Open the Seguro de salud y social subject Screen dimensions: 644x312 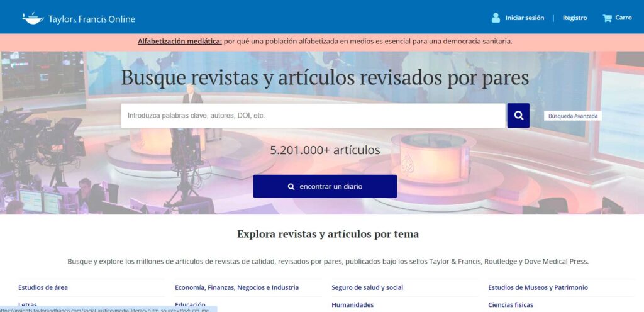367,287
